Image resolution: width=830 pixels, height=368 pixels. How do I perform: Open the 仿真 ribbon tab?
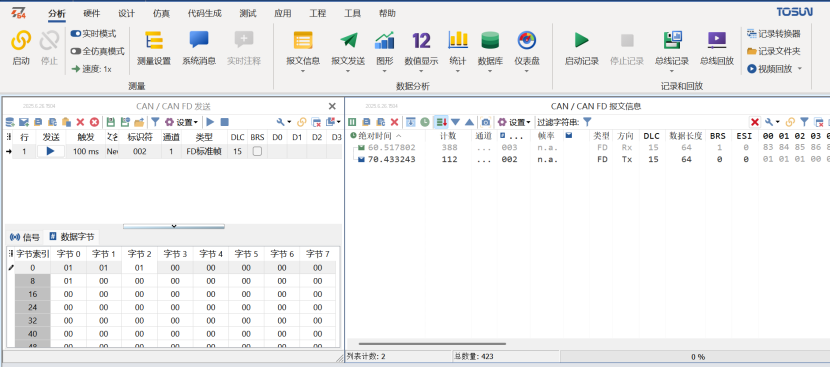[x=161, y=13]
